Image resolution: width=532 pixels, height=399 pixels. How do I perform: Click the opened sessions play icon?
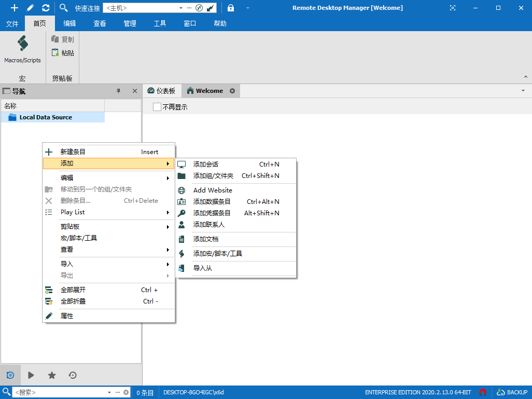click(31, 375)
